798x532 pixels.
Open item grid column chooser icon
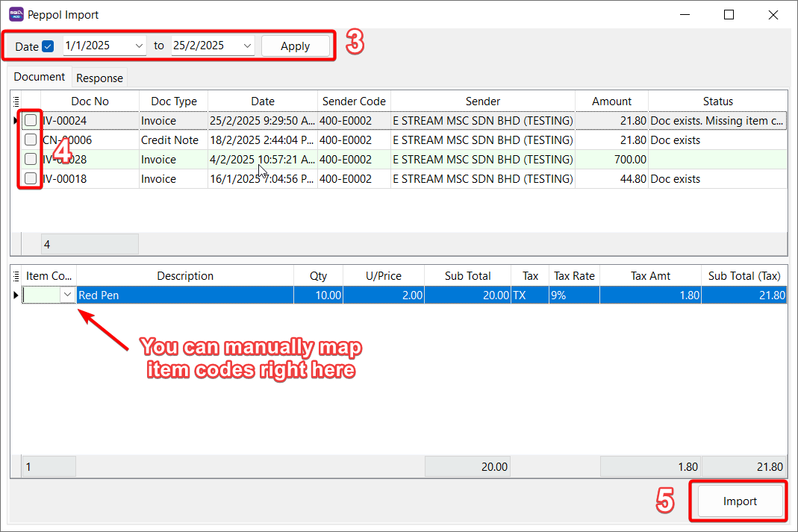coord(16,276)
